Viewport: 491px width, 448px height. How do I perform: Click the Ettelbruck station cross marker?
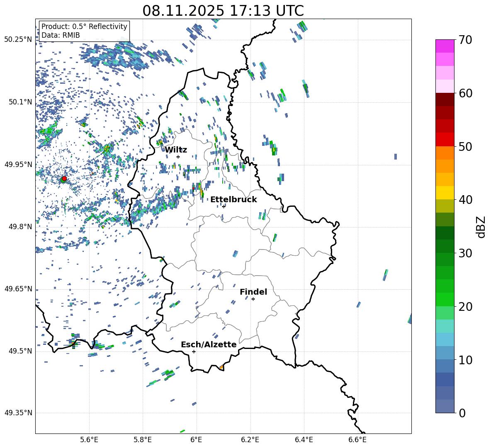tap(224, 206)
